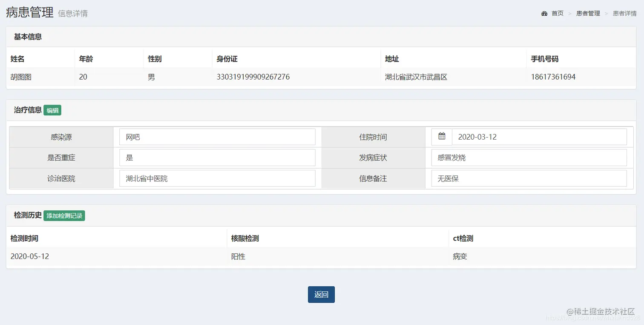
Task: Click the 是否重症 label cell
Action: pos(61,158)
